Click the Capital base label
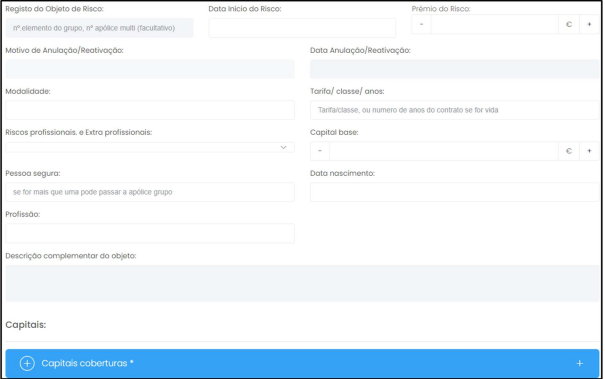The image size is (605, 379). (x=334, y=132)
